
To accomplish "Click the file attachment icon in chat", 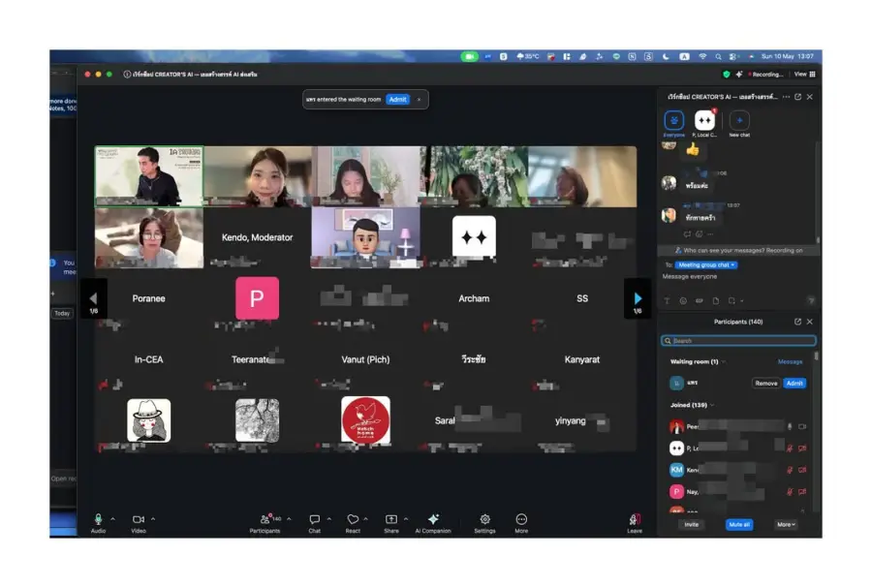I will 716,300.
